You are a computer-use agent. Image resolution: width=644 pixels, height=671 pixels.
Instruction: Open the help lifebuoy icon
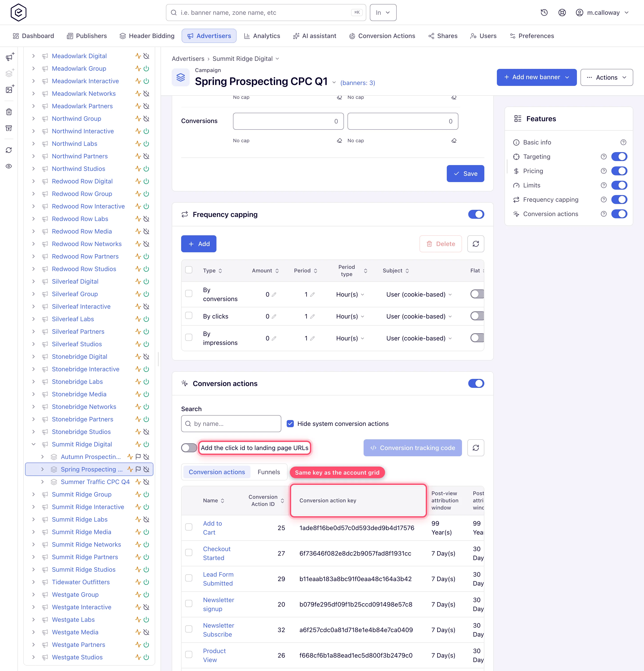(x=562, y=13)
